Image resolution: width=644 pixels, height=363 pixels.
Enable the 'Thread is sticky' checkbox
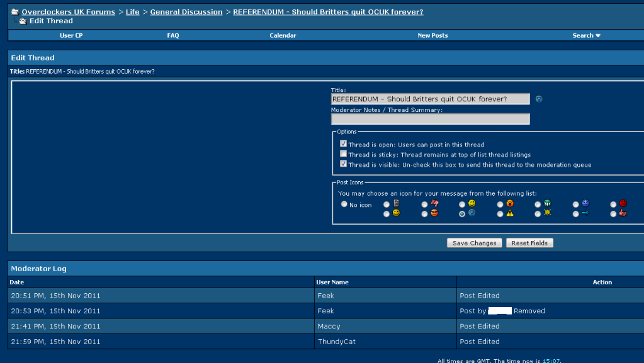coord(343,154)
